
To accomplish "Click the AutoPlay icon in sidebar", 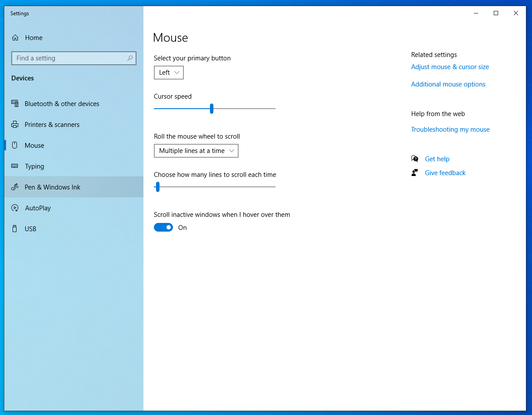I will click(15, 208).
